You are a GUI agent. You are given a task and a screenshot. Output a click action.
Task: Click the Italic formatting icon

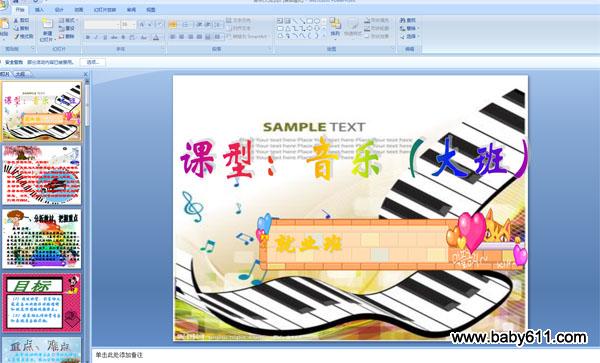coord(96,37)
